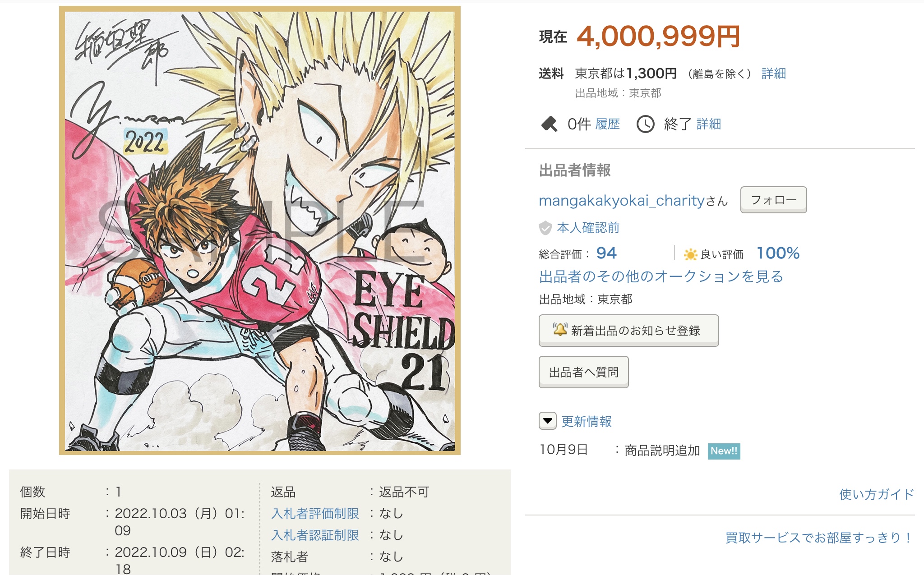This screenshot has width=924, height=575.
Task: Click the New!! badge
Action: (724, 451)
